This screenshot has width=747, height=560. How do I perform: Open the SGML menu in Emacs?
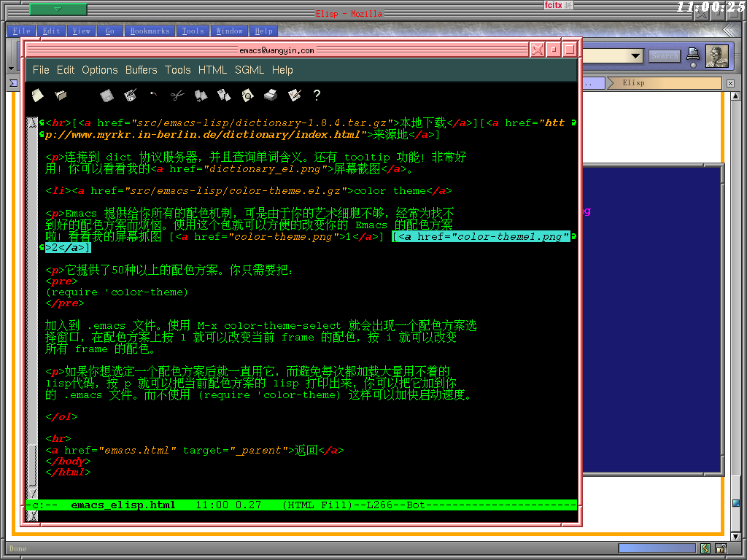[x=249, y=70]
